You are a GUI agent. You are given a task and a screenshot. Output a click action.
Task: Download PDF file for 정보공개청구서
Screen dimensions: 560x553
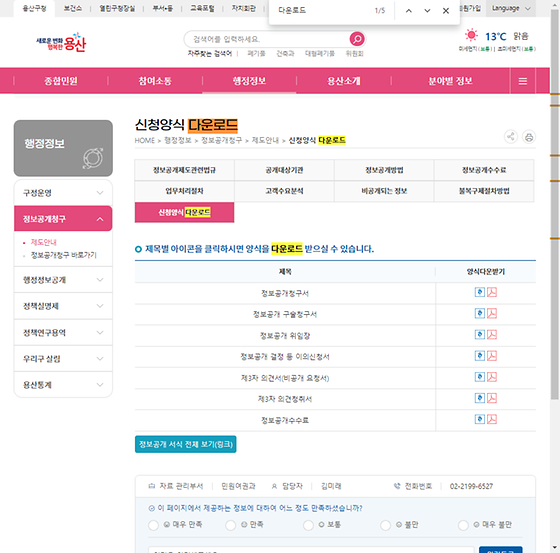492,292
